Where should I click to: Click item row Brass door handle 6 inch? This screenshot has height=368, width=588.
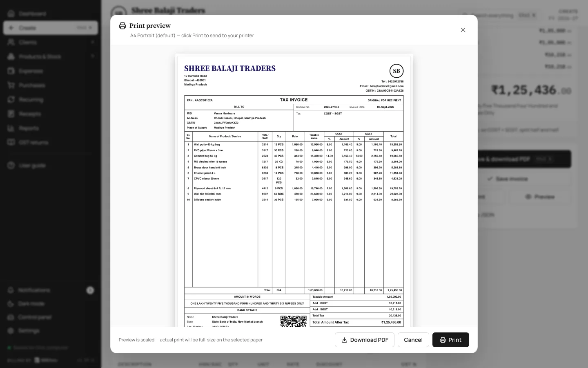[x=294, y=167]
